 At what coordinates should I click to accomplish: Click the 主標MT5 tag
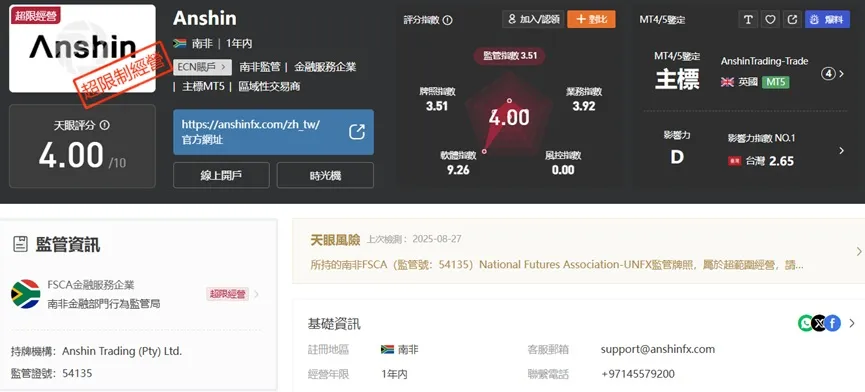203,87
